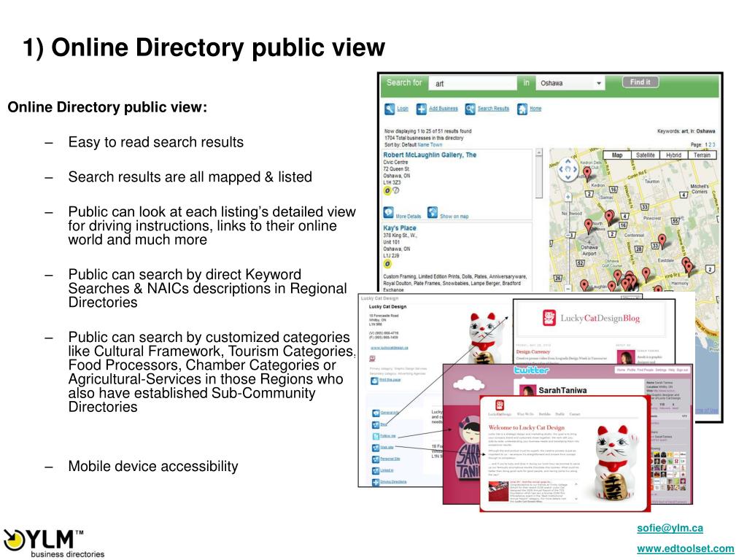The width and height of the screenshot is (747, 560).
Task: Click yellow badge icon under Kay's Place
Action: (x=387, y=264)
